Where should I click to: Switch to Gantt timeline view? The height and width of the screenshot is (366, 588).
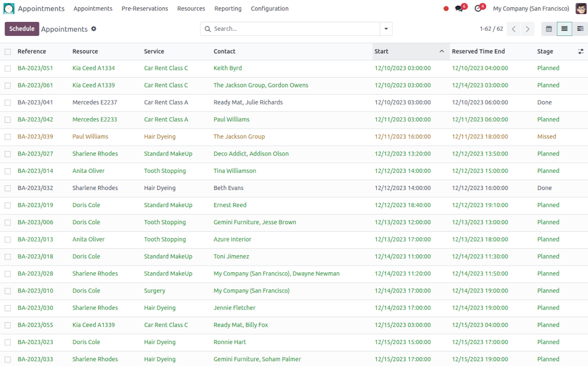click(x=580, y=29)
